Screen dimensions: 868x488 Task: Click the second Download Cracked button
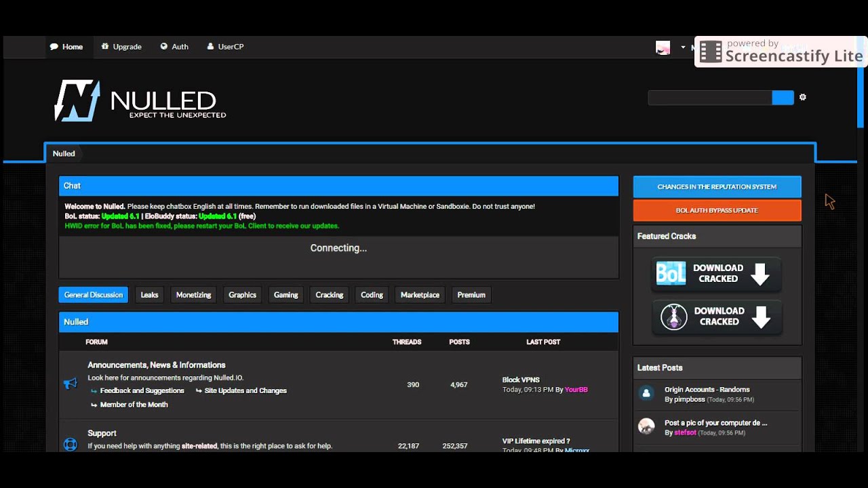pyautogui.click(x=717, y=317)
